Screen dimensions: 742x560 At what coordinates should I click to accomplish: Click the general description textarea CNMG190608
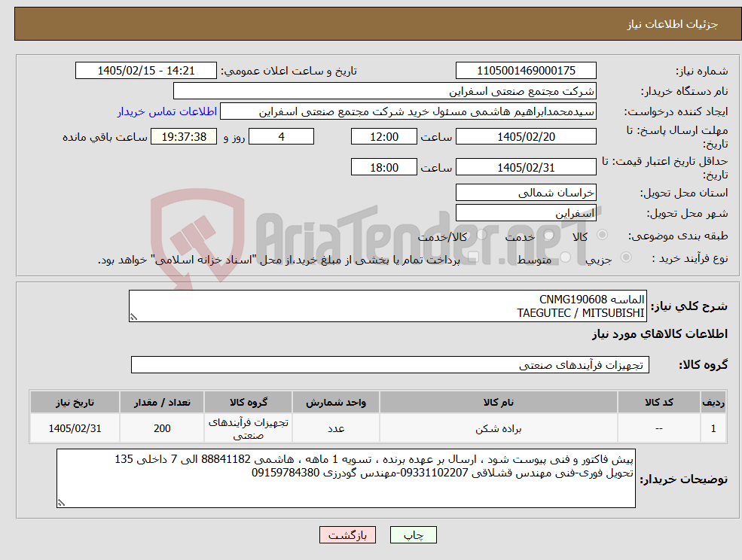(x=387, y=306)
